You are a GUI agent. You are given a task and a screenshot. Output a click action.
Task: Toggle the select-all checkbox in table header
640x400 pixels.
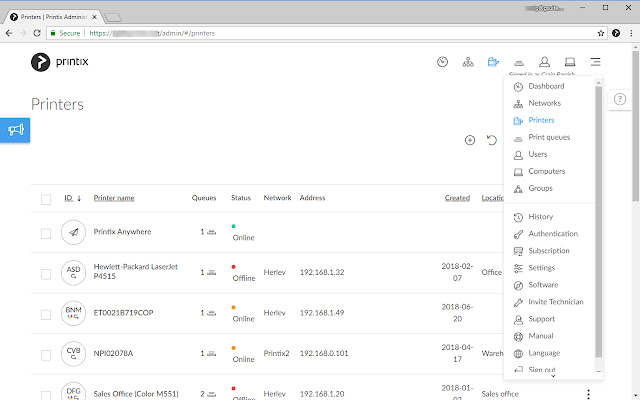(46, 199)
